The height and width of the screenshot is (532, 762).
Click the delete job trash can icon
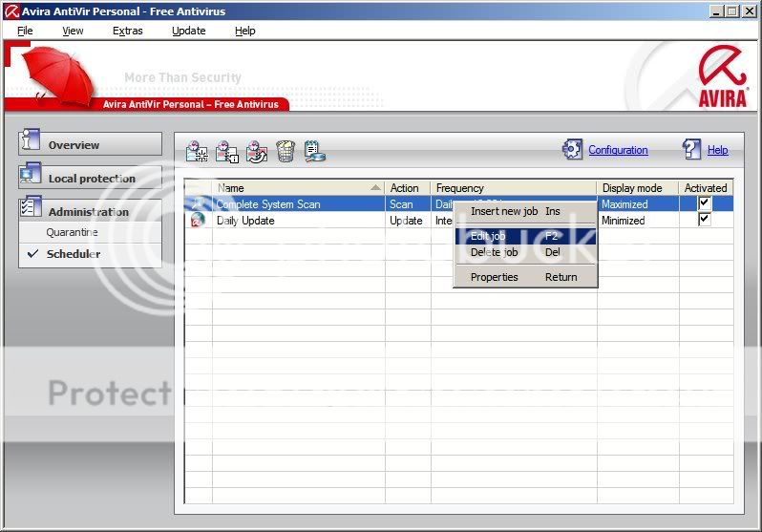coord(286,151)
